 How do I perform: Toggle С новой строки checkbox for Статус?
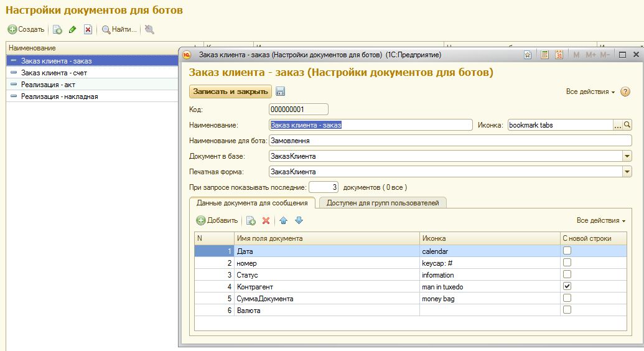pyautogui.click(x=567, y=274)
